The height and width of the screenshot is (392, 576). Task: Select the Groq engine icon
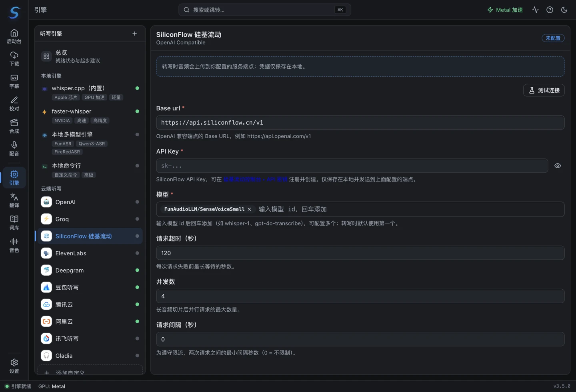pyautogui.click(x=46, y=219)
